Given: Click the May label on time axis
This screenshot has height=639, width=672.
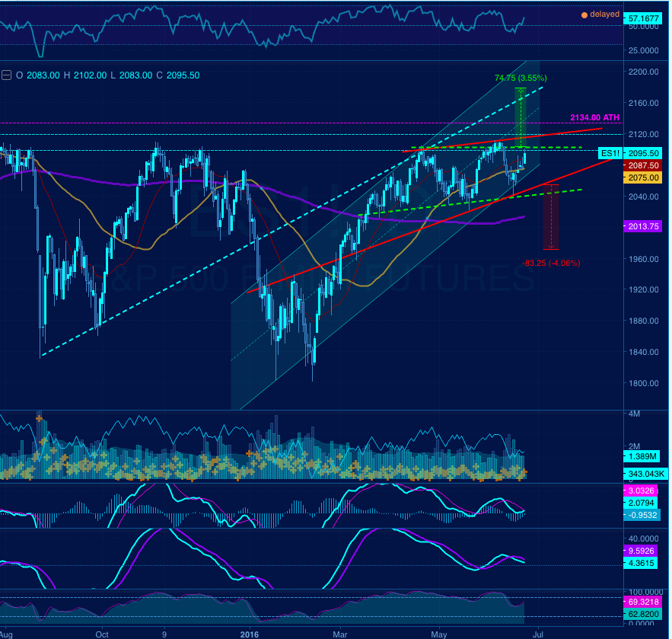Looking at the screenshot, I should tap(439, 634).
